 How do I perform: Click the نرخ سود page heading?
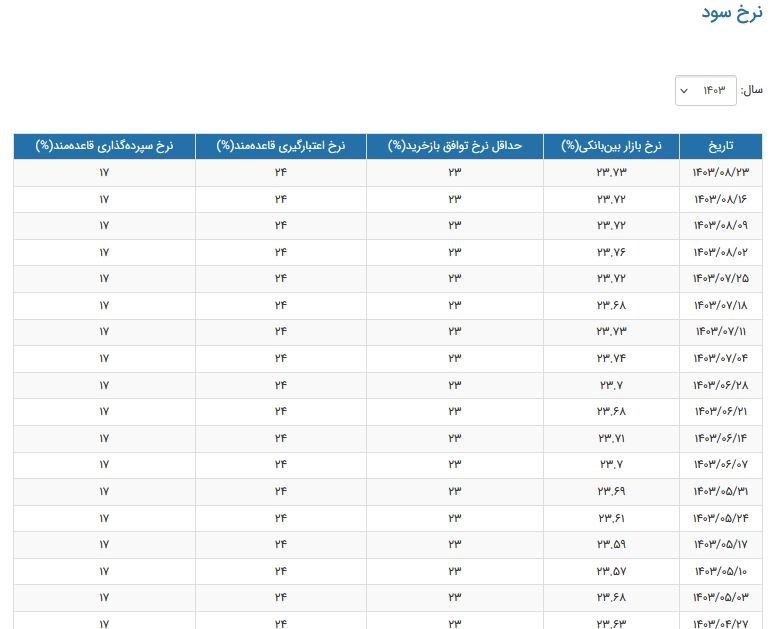click(x=733, y=13)
